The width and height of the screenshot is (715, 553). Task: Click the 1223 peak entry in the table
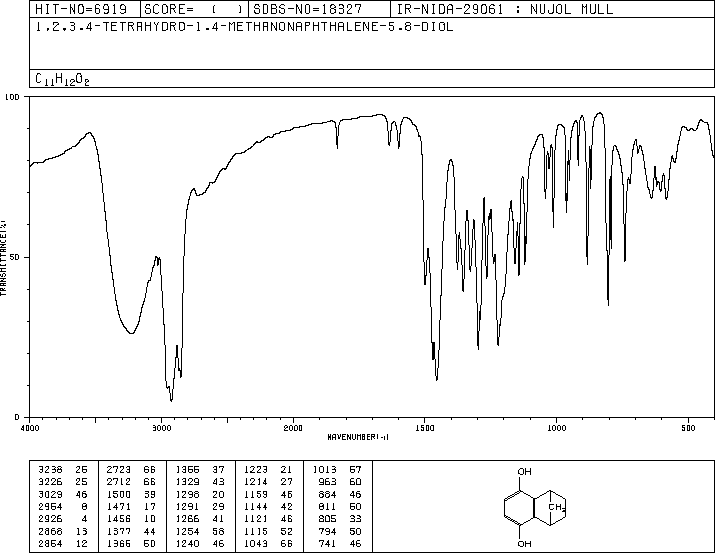(x=268, y=469)
